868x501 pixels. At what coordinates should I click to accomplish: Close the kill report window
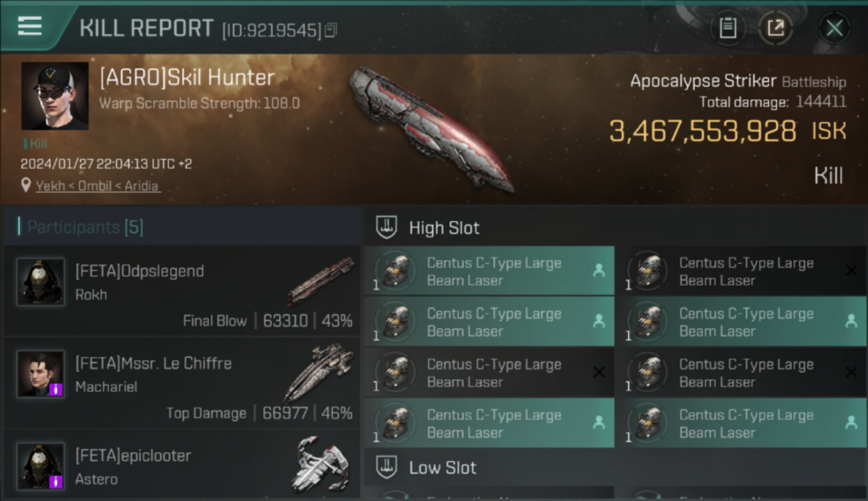834,28
